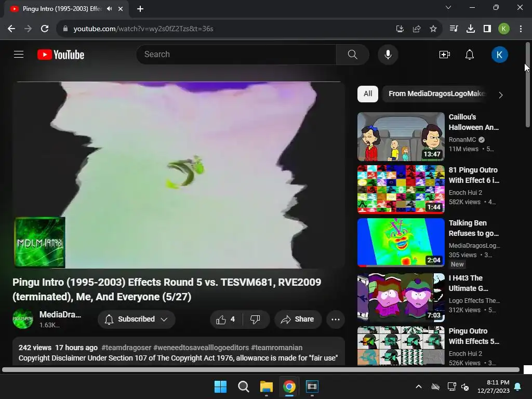This screenshot has height=399, width=532.
Task: Open the notifications bell in YouTube header
Action: click(x=470, y=54)
